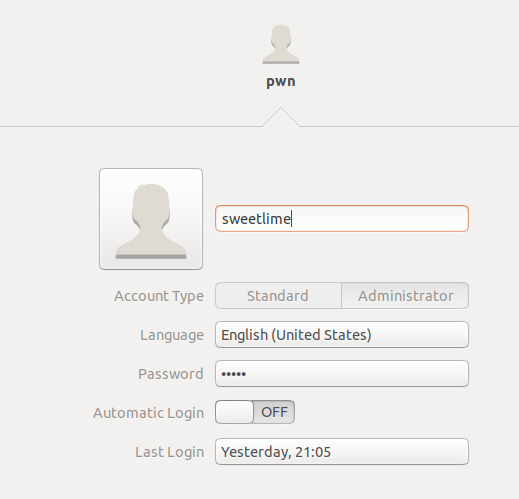
Task: Click the triangular pointer beneath pwn
Action: [281, 117]
